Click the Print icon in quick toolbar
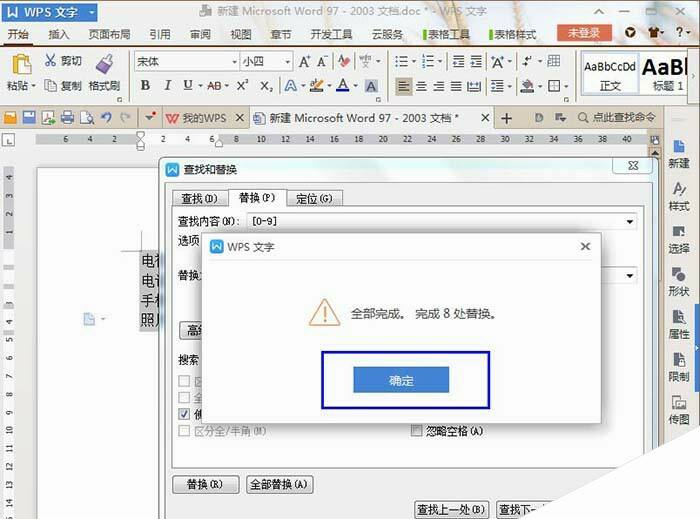The width and height of the screenshot is (700, 519). pos(67,118)
